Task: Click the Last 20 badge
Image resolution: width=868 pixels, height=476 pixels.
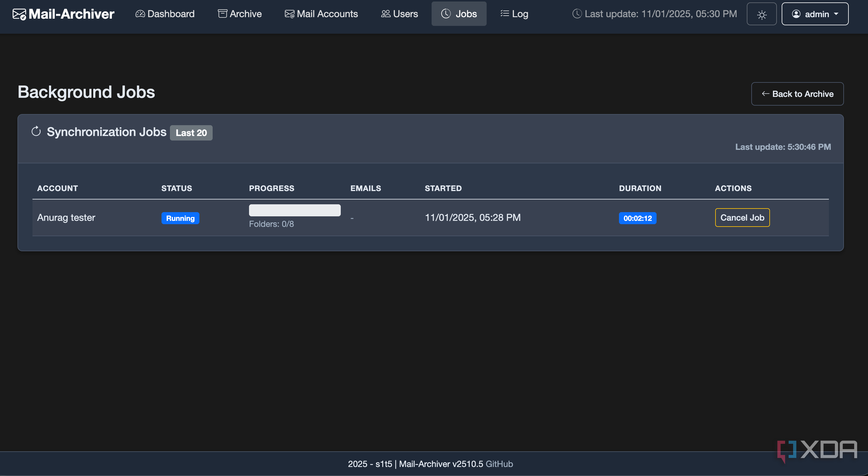Action: pyautogui.click(x=191, y=133)
